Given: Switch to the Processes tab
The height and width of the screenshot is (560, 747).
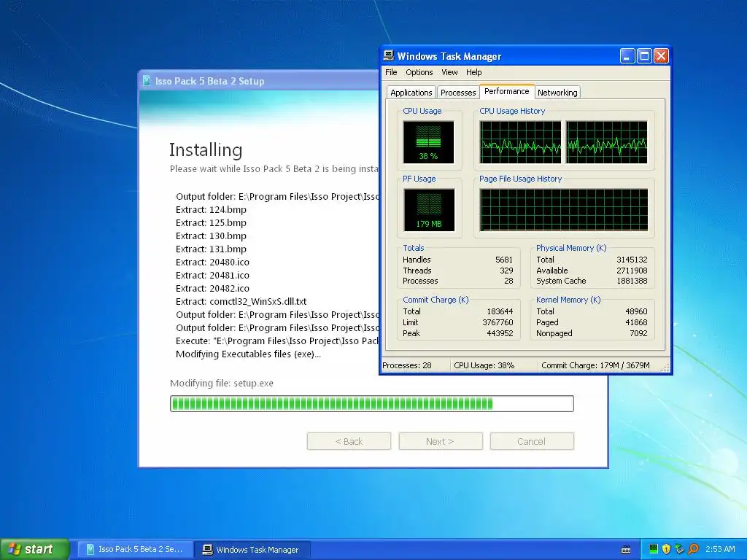Looking at the screenshot, I should click(x=458, y=93).
